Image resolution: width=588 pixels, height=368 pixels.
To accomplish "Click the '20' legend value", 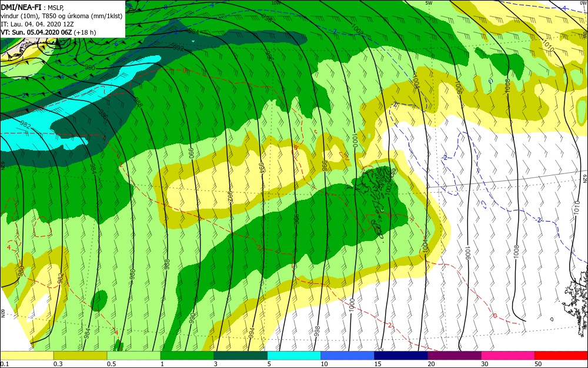I will (x=431, y=364).
